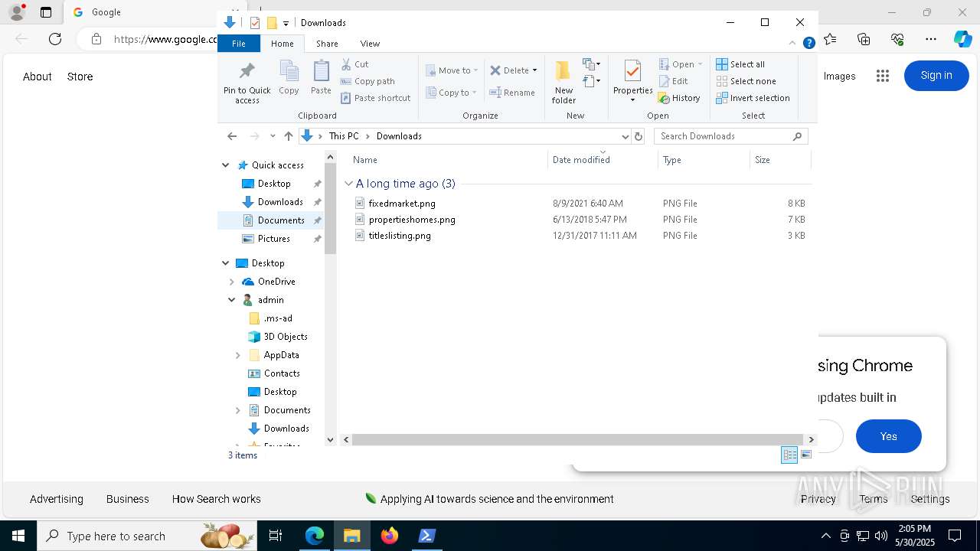Open How Search works link

pyautogui.click(x=216, y=499)
